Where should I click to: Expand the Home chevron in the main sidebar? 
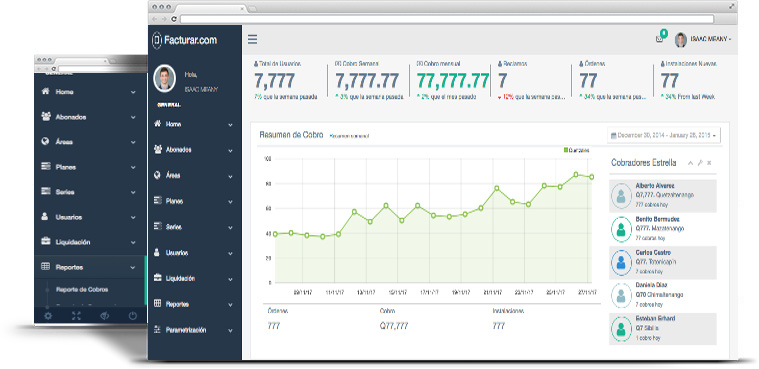click(230, 125)
